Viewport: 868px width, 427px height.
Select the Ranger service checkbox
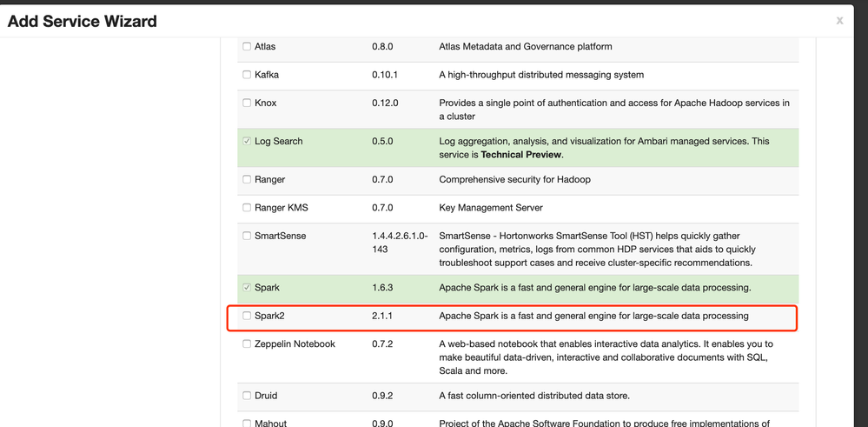(x=247, y=180)
